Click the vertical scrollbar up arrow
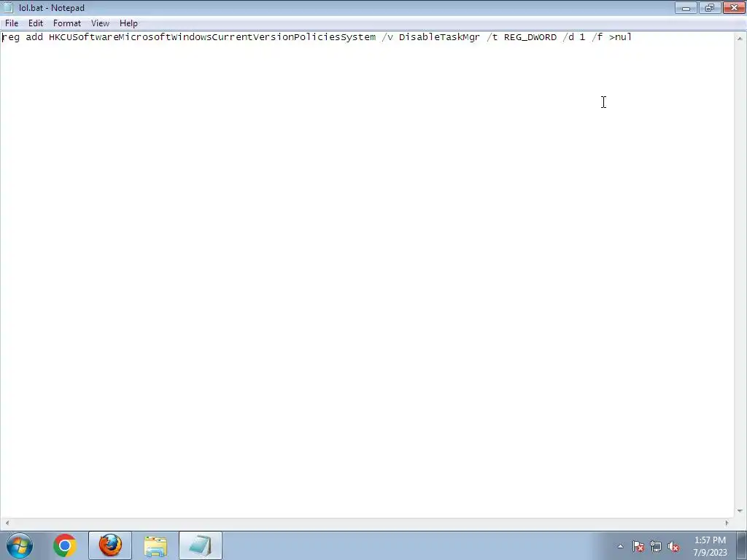 pos(740,39)
